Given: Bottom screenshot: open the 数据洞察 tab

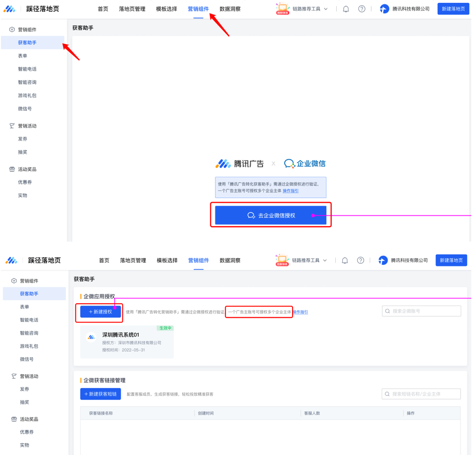Looking at the screenshot, I should point(230,260).
